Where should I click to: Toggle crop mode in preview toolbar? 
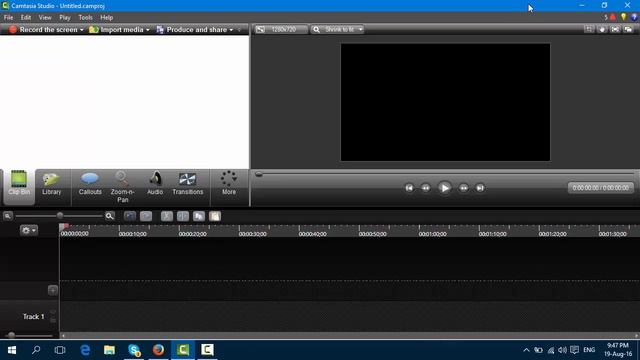pos(589,29)
